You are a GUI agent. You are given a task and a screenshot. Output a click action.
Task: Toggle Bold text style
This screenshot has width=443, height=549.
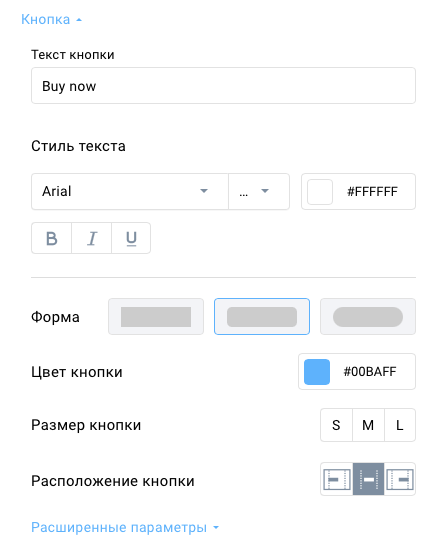[51, 238]
